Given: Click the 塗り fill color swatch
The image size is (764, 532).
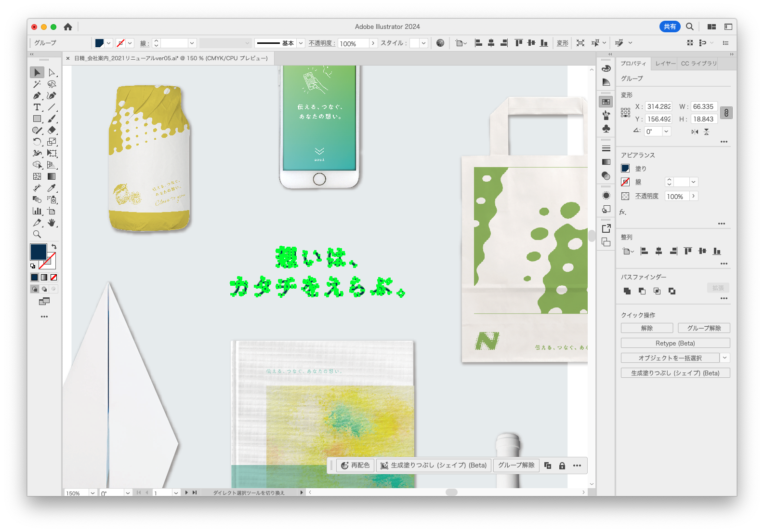Looking at the screenshot, I should click(625, 168).
